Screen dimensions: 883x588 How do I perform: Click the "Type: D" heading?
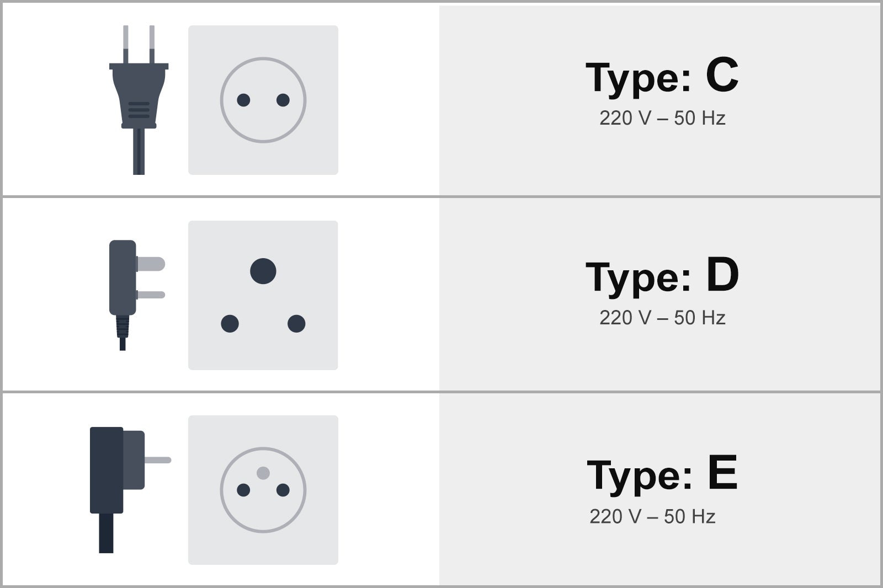[x=662, y=276]
